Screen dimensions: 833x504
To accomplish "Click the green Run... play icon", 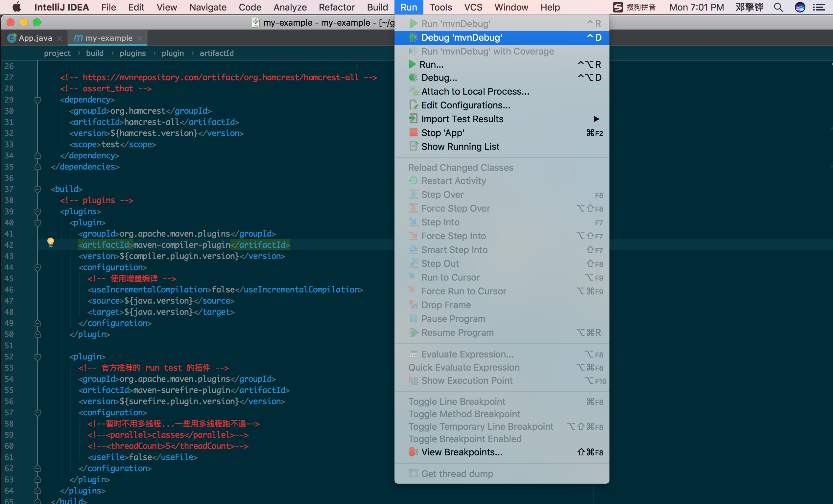I will click(x=412, y=64).
